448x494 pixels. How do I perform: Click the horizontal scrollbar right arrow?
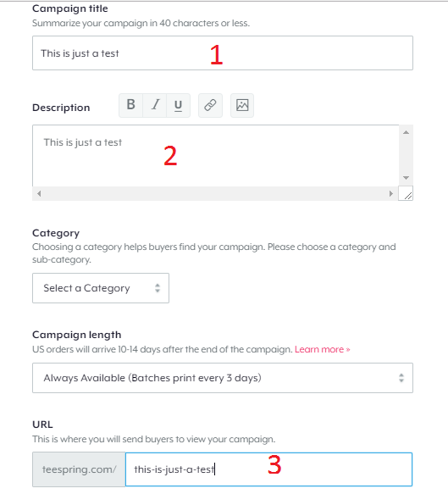coord(391,193)
